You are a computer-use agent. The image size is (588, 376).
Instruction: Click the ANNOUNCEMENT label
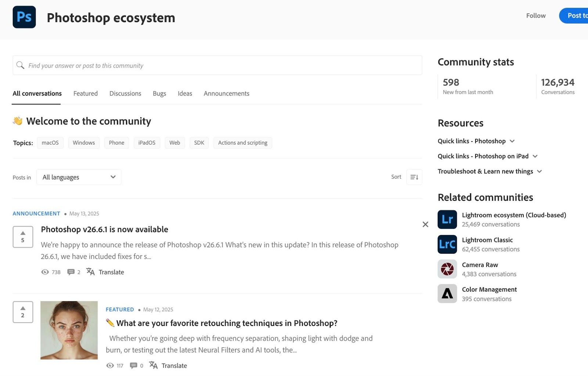pyautogui.click(x=36, y=213)
